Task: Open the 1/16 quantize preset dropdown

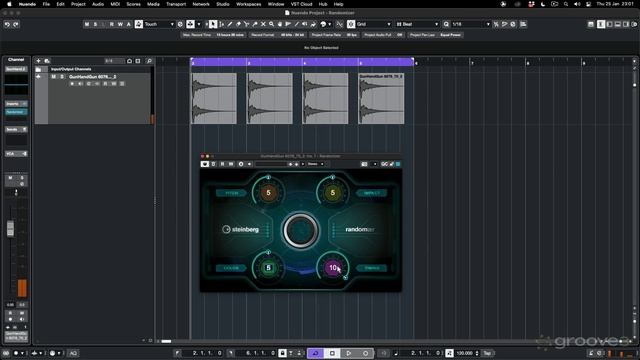Action: pos(471,24)
